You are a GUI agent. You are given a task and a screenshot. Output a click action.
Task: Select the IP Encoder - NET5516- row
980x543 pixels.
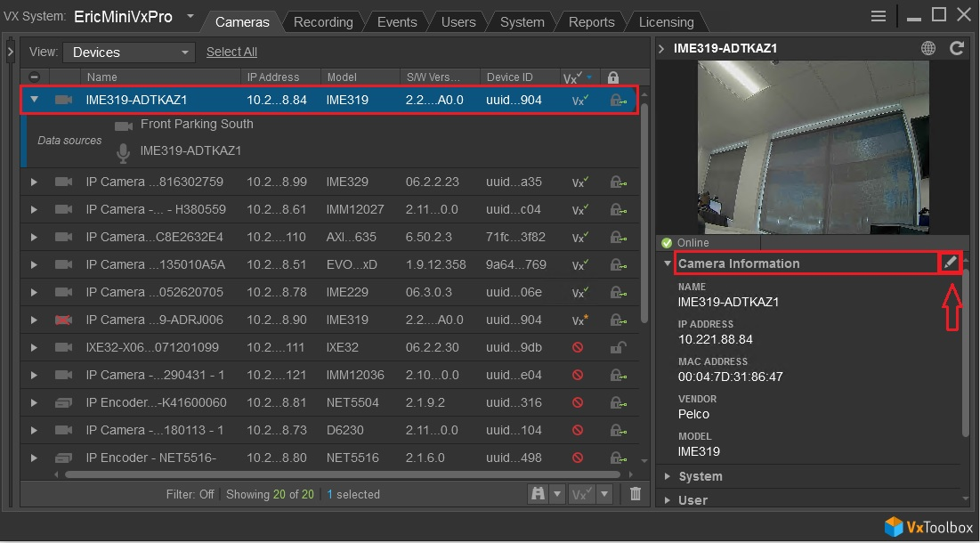(x=330, y=458)
